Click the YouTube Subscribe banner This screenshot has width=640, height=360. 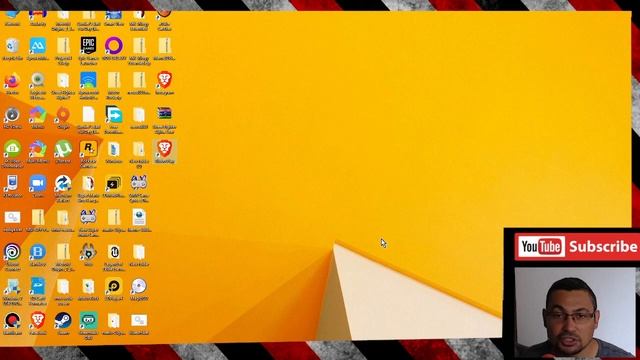click(x=577, y=247)
